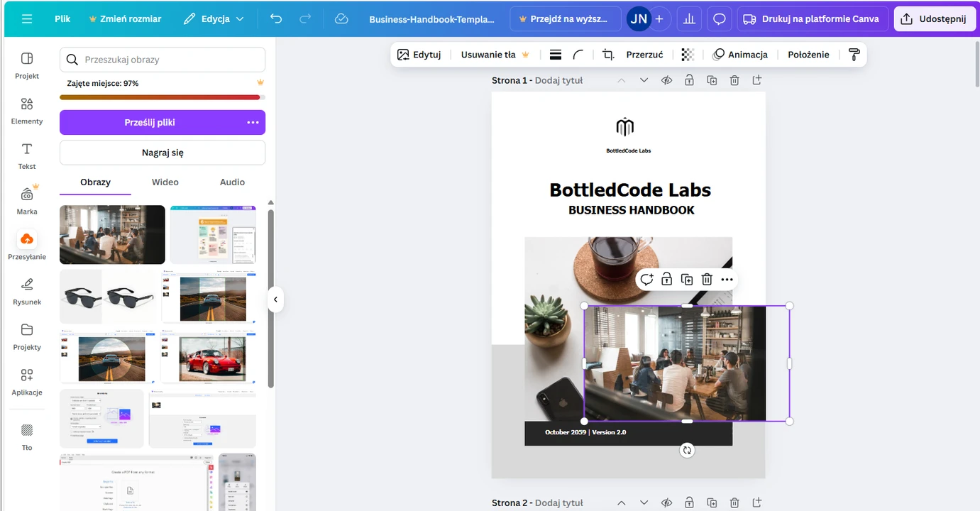Switch to the Wideo tab
Screen dimensions: 980x511
(x=165, y=182)
